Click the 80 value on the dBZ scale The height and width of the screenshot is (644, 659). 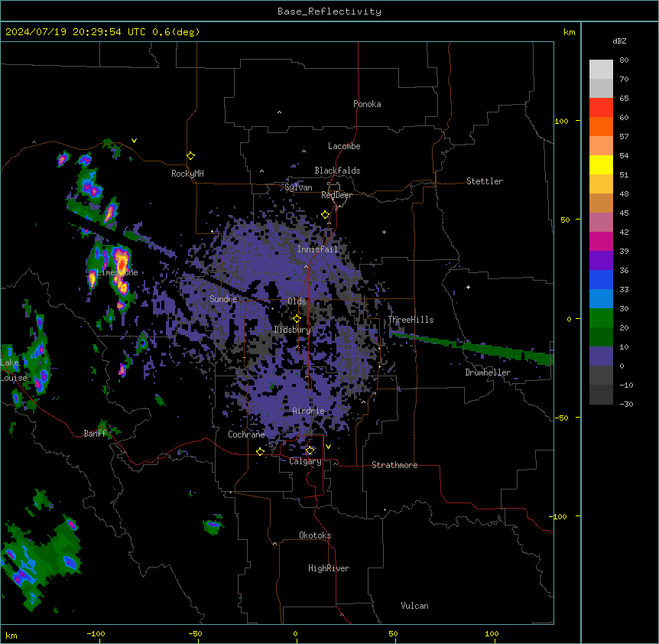click(624, 60)
